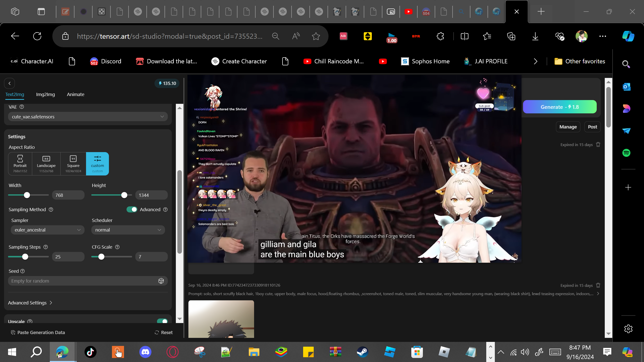Toggle split screen view in browser

(x=464, y=36)
